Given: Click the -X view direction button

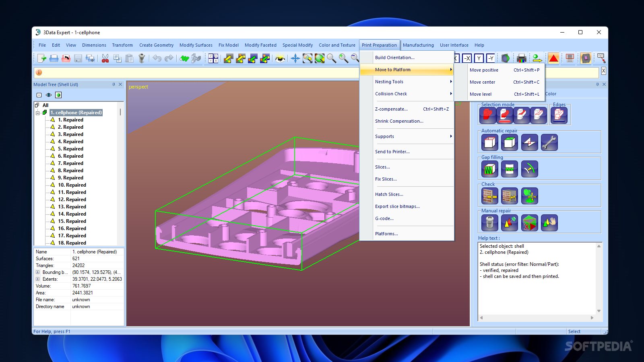Looking at the screenshot, I should coord(467,58).
